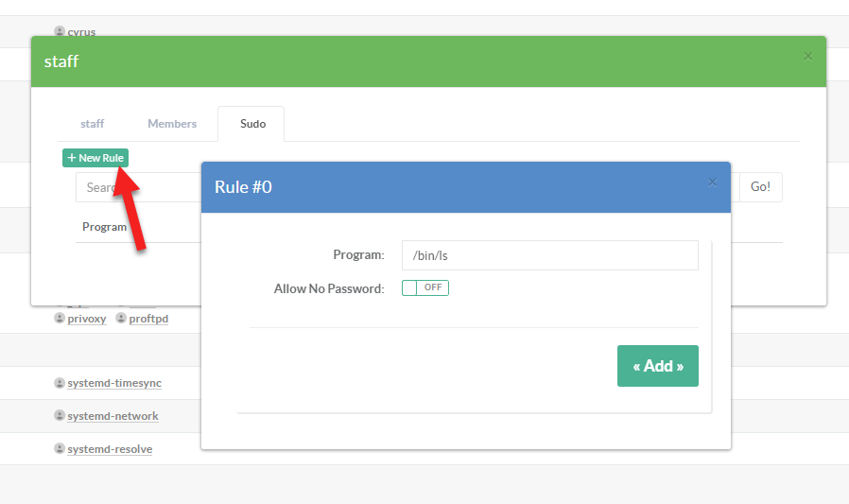Click the user icon beside systemd-network
The width and height of the screenshot is (849, 504).
pos(60,416)
